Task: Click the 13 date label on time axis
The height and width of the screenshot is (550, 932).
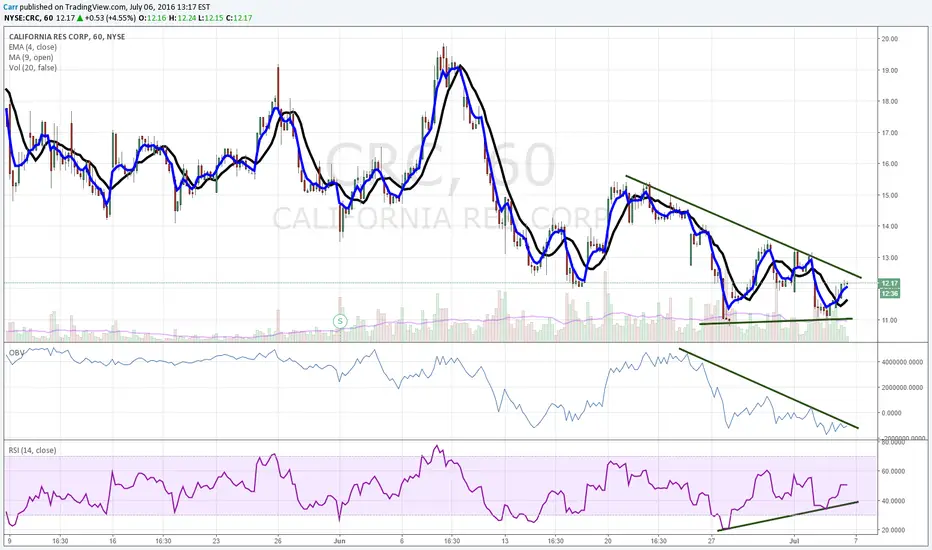Action: (x=505, y=541)
